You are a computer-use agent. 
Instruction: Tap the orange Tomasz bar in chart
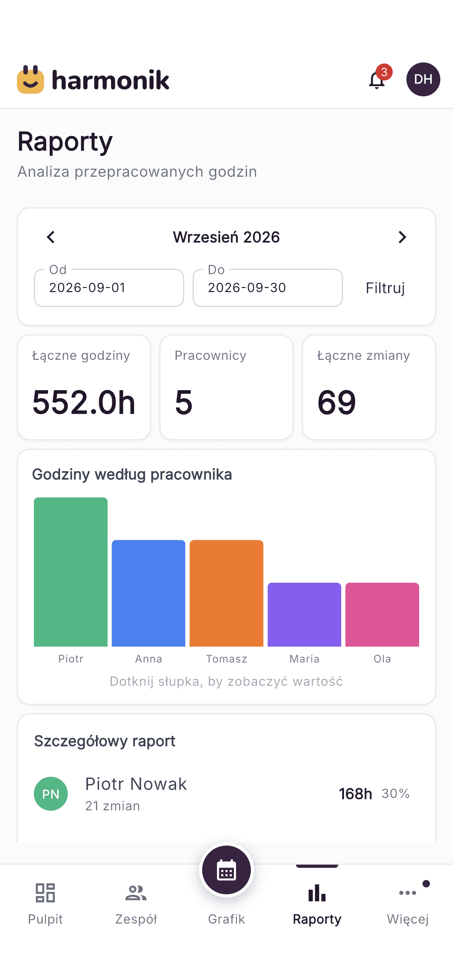[226, 593]
